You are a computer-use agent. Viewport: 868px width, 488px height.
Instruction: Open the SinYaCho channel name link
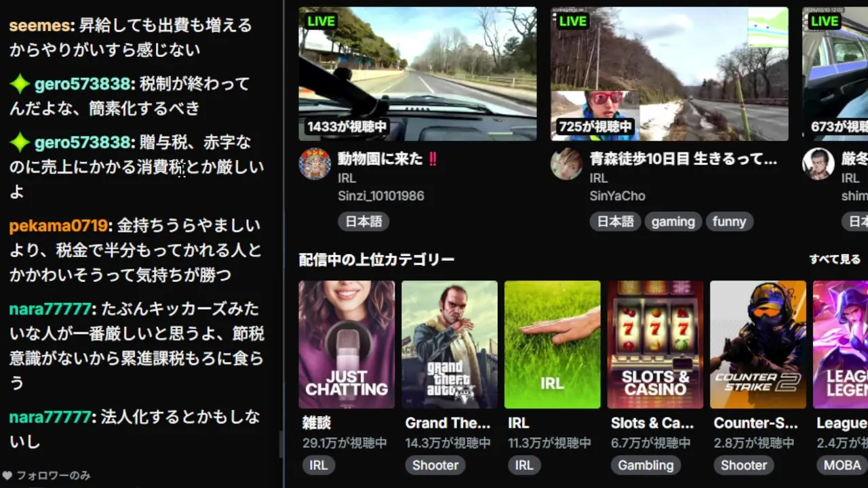coord(618,196)
